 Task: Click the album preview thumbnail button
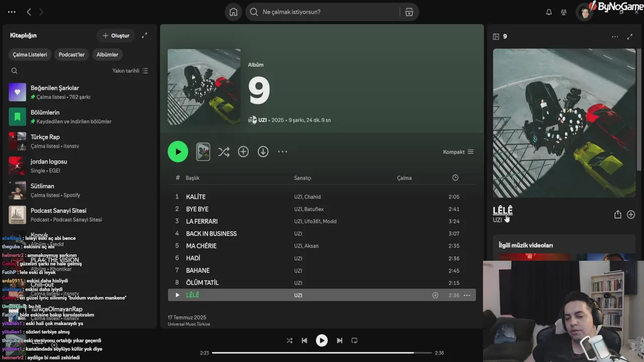click(203, 152)
